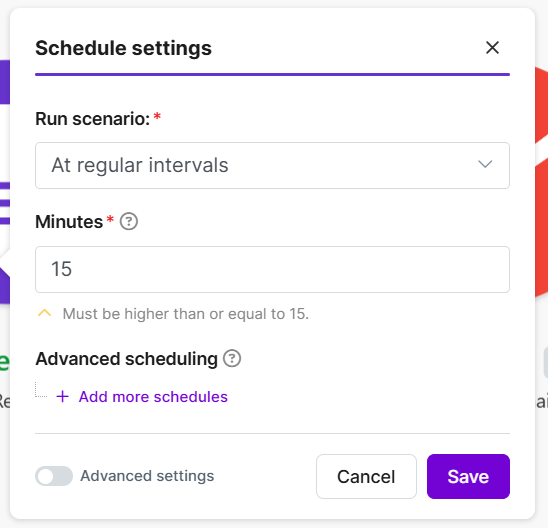Click the red module behind dialog
The height and width of the screenshot is (528, 548).
541,182
